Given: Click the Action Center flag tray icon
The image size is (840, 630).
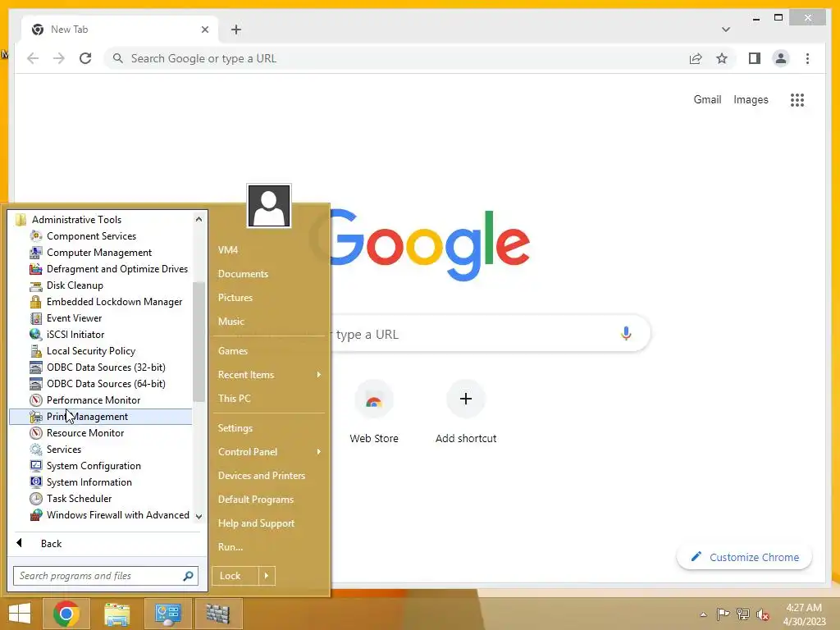Looking at the screenshot, I should coord(723,614).
